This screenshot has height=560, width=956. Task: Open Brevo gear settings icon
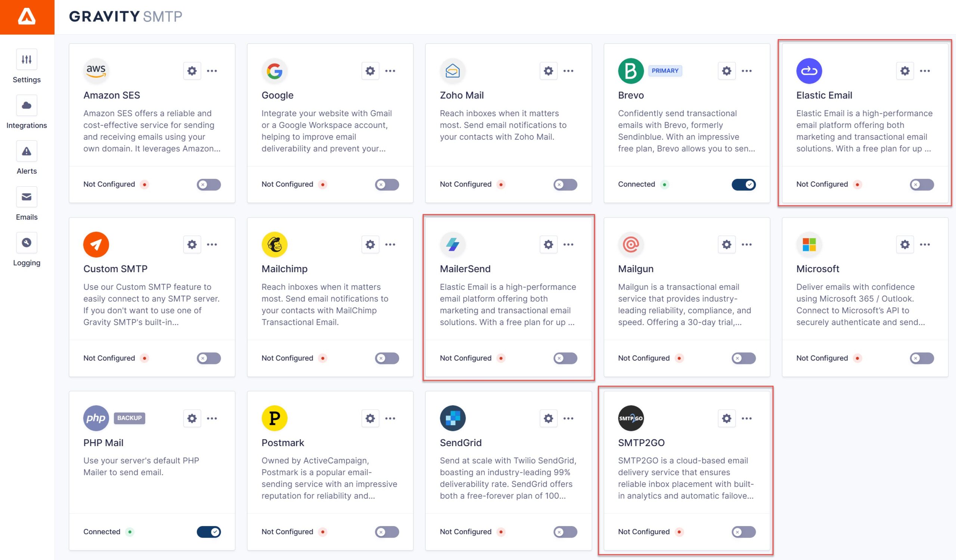(x=726, y=71)
